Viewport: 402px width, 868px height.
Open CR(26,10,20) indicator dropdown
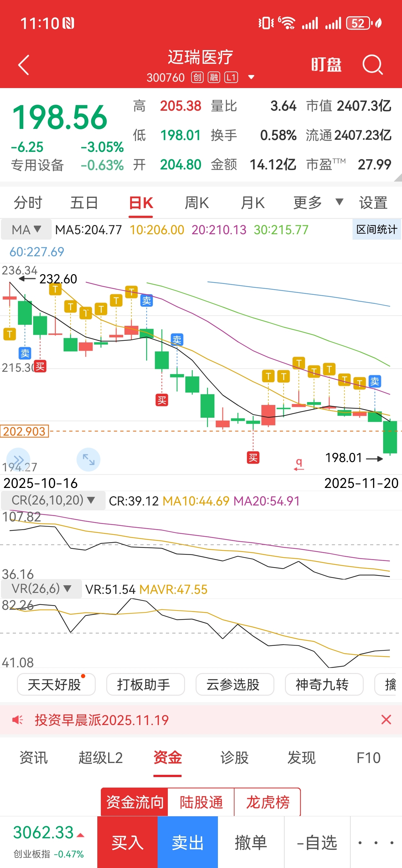point(53,500)
